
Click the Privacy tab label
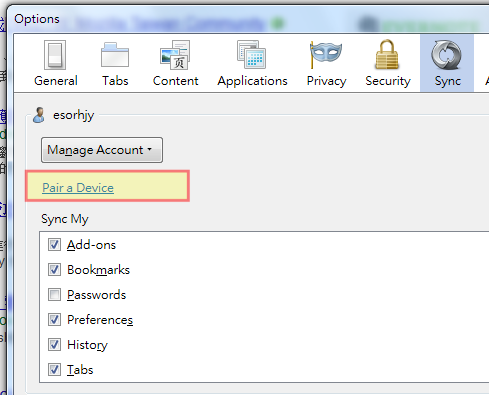point(326,81)
